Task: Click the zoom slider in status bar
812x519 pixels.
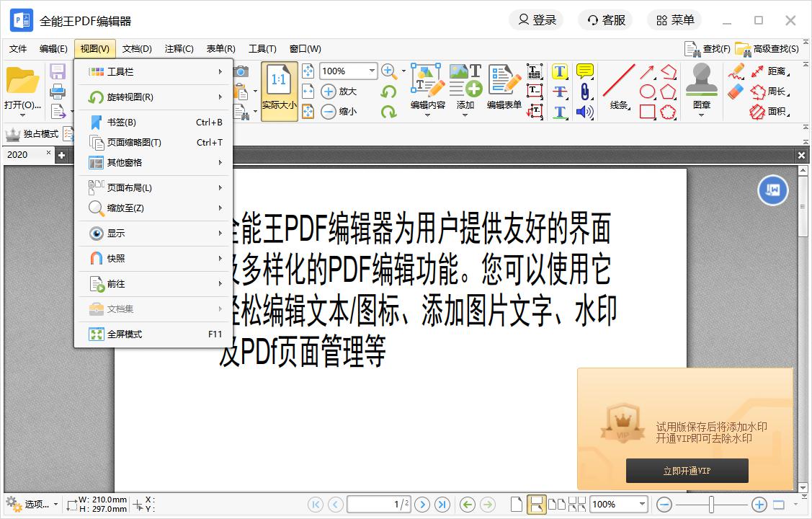Action: (711, 505)
